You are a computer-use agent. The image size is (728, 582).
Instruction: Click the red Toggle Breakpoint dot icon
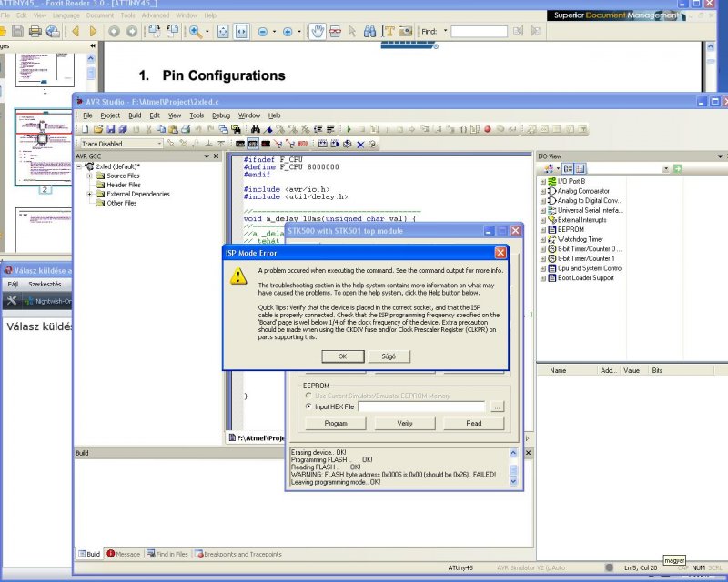[x=488, y=129]
